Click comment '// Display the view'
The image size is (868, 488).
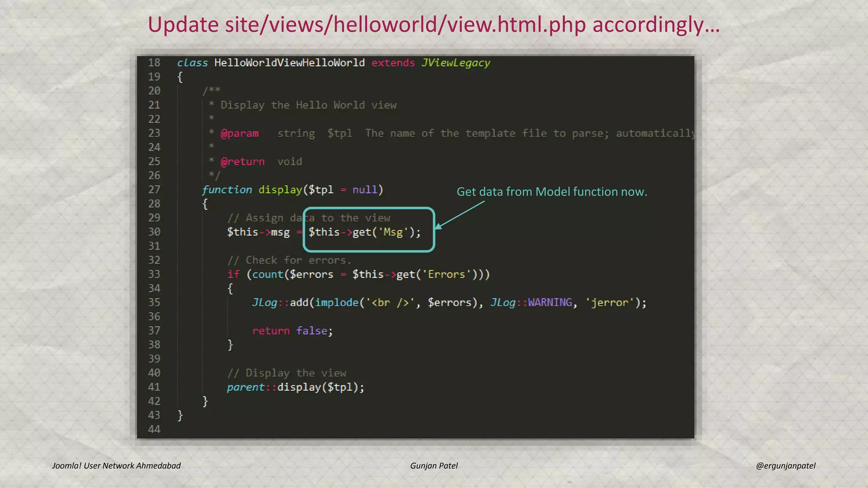(x=287, y=373)
